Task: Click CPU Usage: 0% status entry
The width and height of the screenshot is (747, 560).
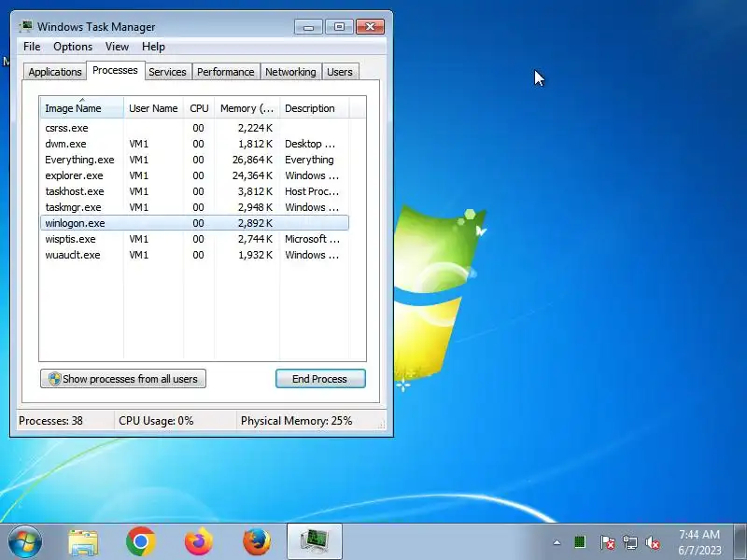Action: click(x=156, y=421)
